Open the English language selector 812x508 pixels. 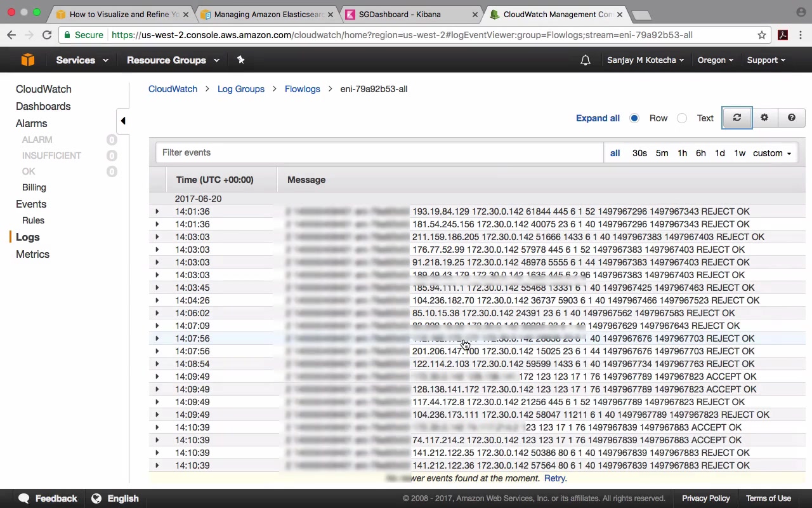115,498
